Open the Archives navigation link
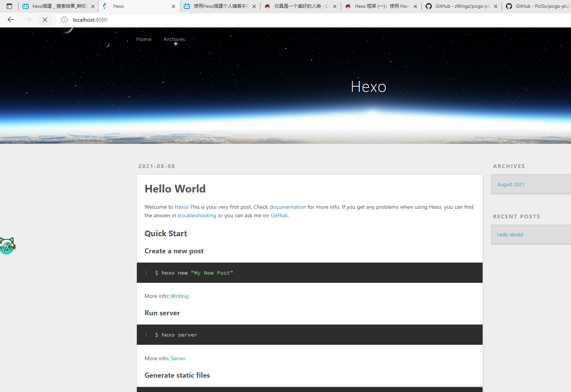The width and height of the screenshot is (571, 392). click(174, 39)
